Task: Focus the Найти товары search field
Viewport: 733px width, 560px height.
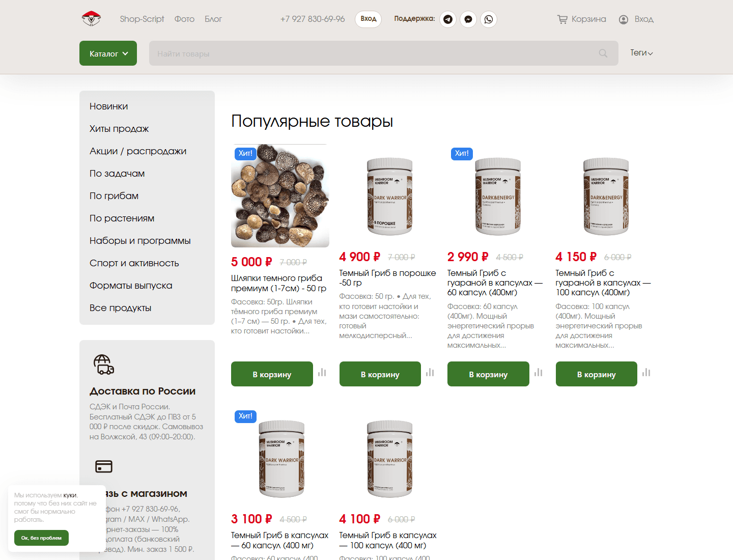Action: [384, 53]
